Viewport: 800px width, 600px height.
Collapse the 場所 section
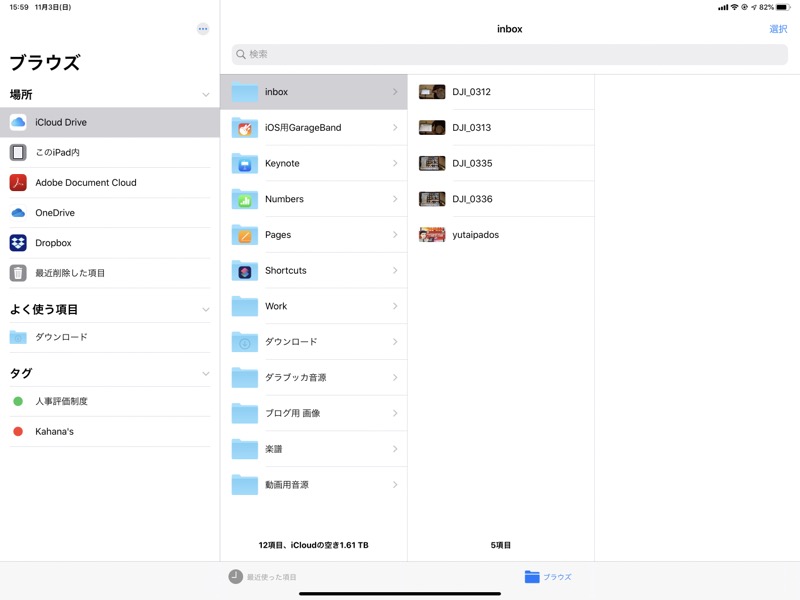(206, 95)
